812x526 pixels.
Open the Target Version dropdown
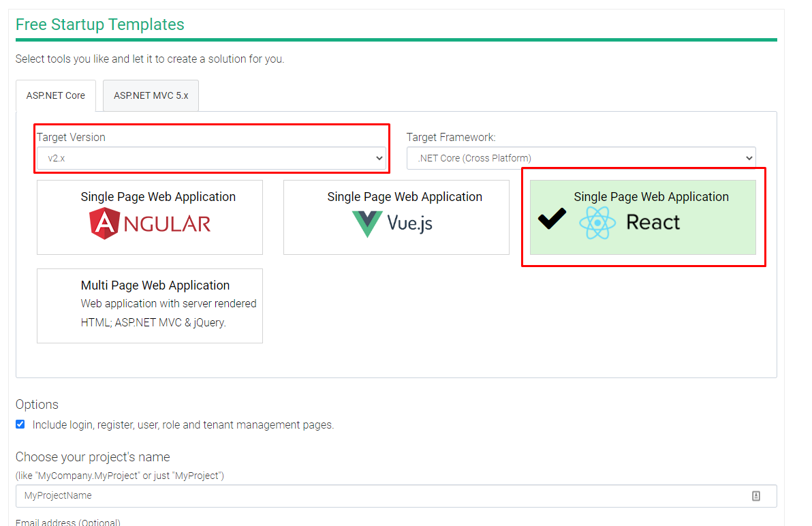pos(212,157)
